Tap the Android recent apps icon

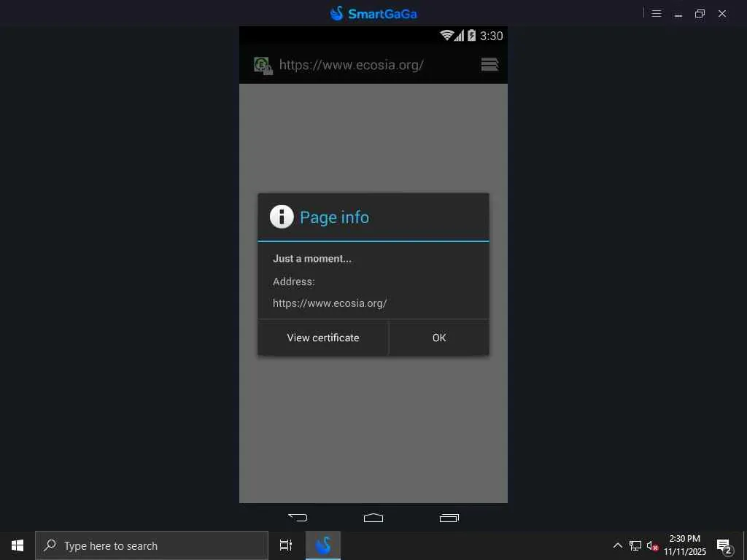coord(449,518)
